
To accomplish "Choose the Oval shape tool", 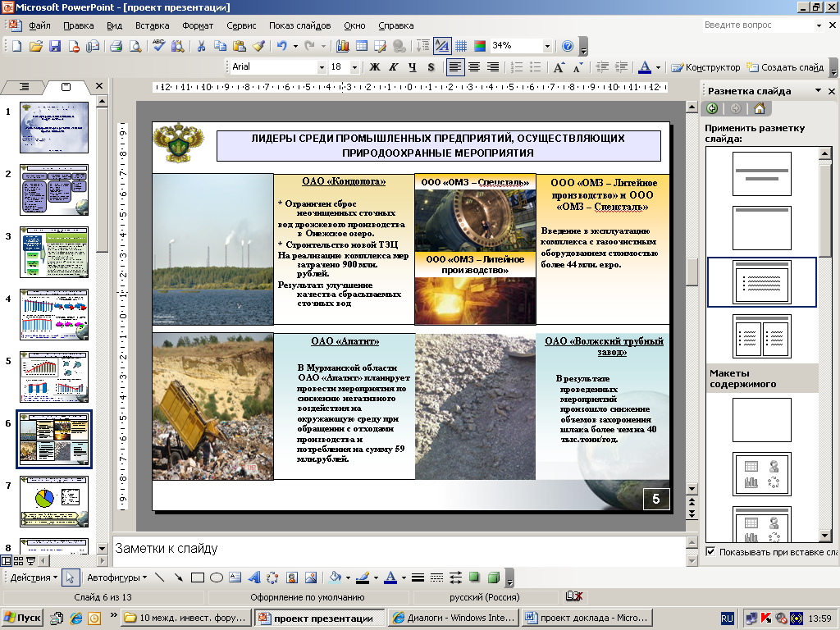I will (217, 577).
